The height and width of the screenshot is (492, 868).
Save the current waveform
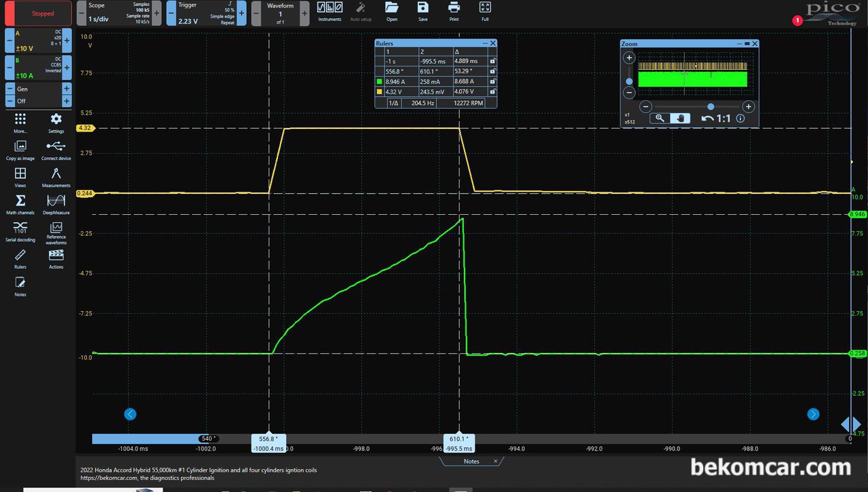423,11
